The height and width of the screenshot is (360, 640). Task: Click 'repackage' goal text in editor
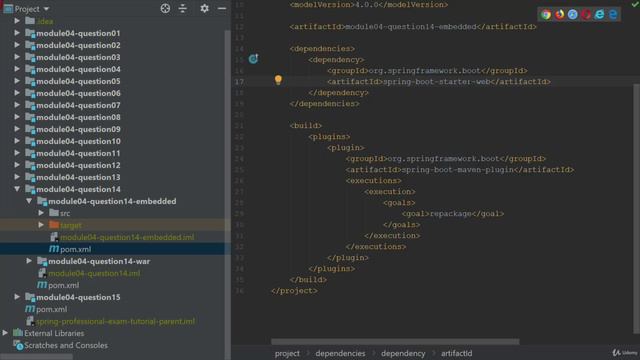[x=451, y=213]
